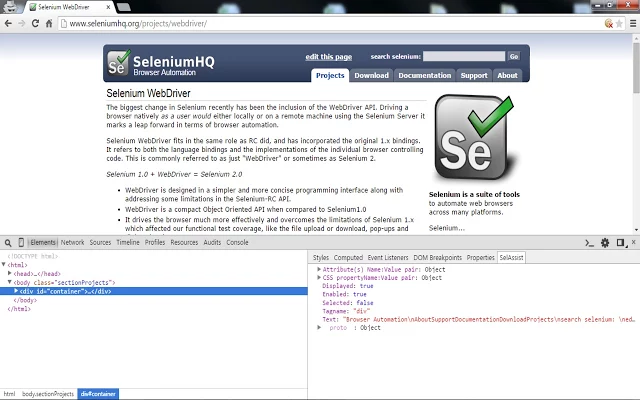Image resolution: width=640 pixels, height=400 pixels.
Task: Expand the proto Object entry
Action: pos(319,327)
